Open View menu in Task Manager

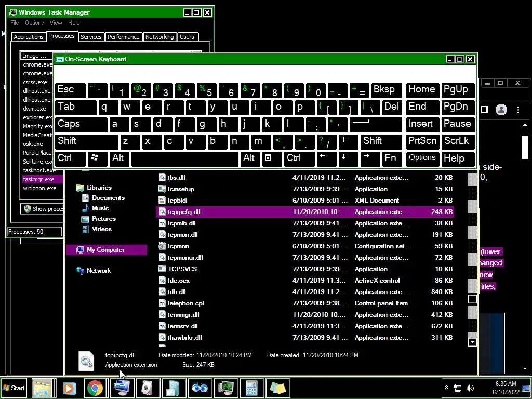(x=56, y=23)
